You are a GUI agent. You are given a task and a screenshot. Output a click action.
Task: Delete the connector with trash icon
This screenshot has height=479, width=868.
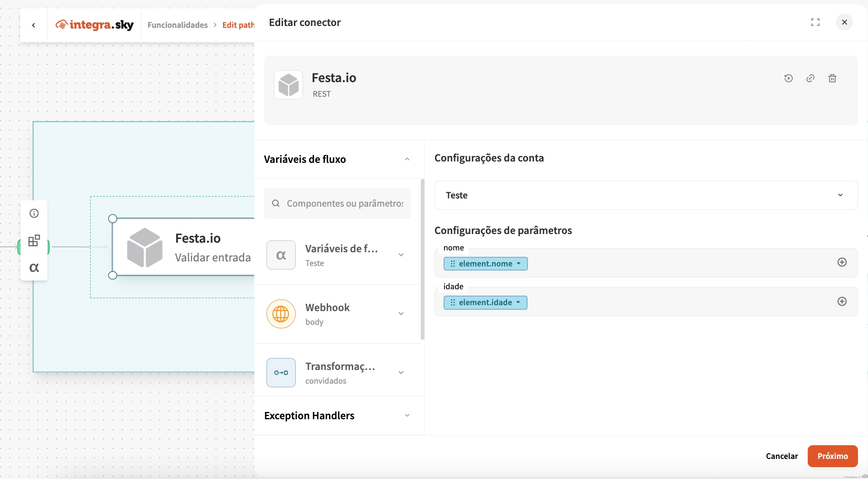pyautogui.click(x=832, y=78)
